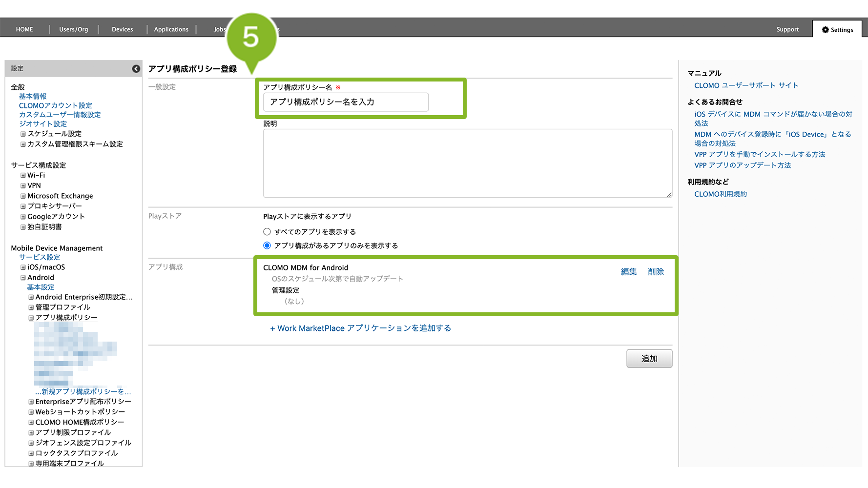Select アプリ構成があるアプリのみを表示する radio option

tap(267, 245)
